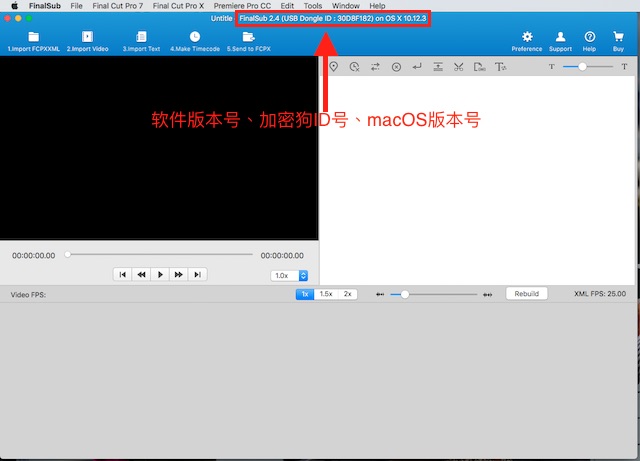
Task: Click the return arrow line-break icon
Action: pos(417,67)
